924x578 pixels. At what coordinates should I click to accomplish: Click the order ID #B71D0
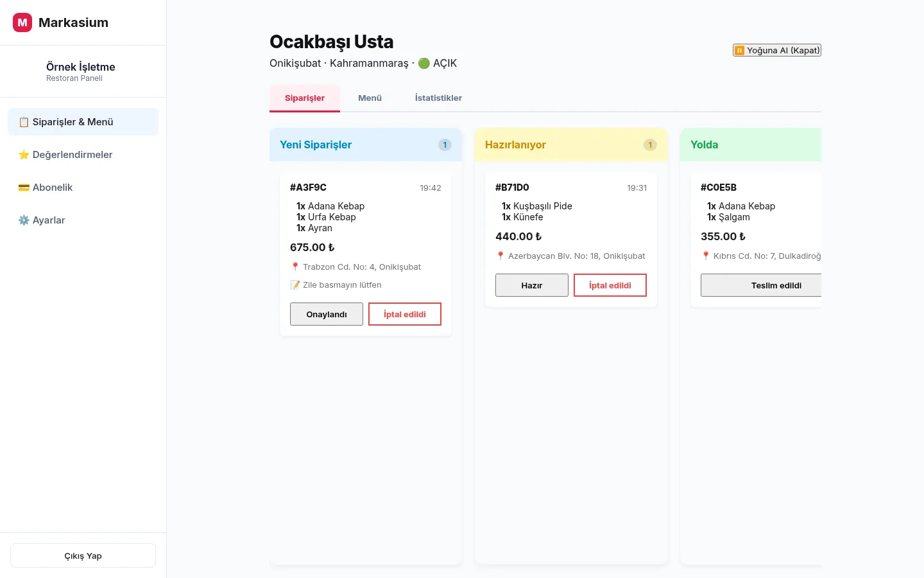coord(512,188)
